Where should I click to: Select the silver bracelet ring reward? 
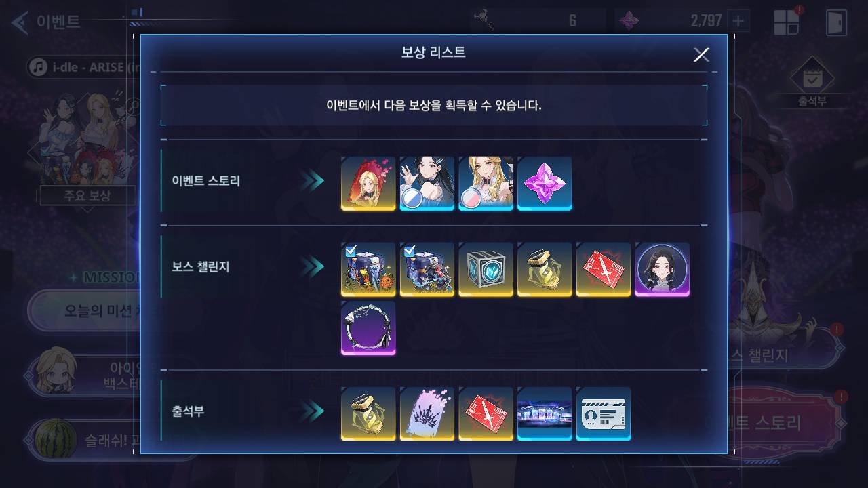point(368,328)
